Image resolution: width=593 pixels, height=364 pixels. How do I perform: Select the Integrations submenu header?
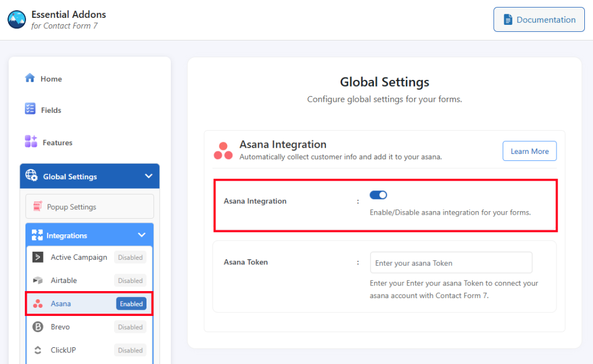click(90, 235)
